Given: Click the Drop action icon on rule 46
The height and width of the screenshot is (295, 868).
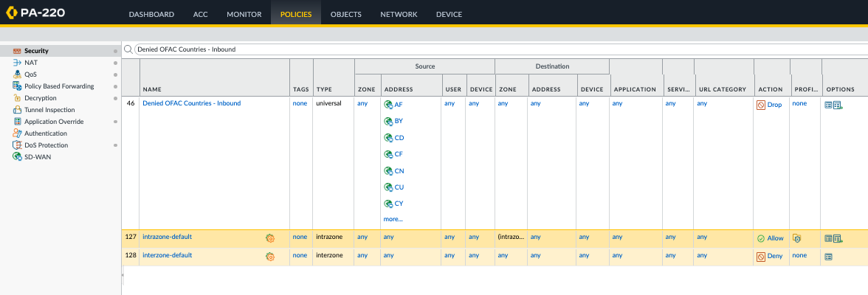Looking at the screenshot, I should point(760,105).
